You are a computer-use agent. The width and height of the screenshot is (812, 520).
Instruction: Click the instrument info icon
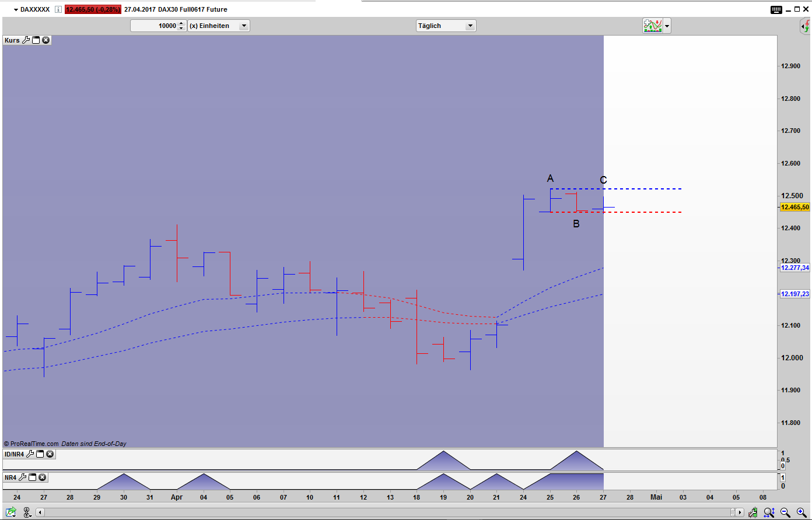pyautogui.click(x=58, y=9)
